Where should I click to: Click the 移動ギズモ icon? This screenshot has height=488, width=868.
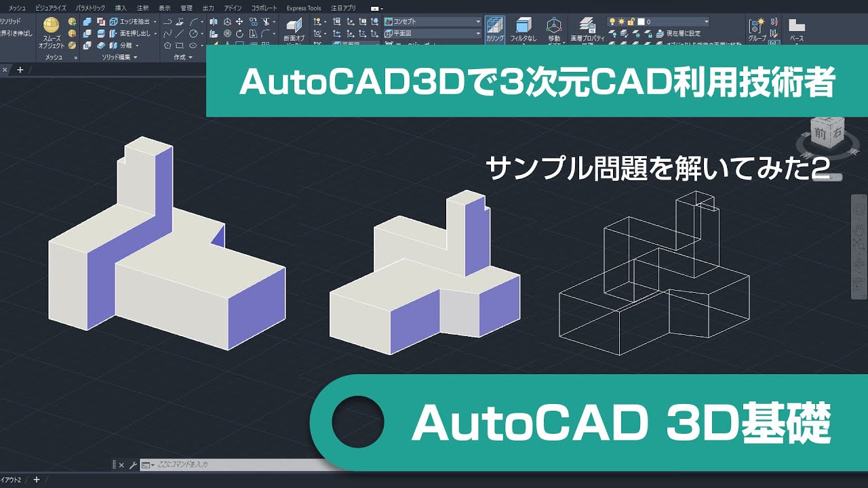click(x=554, y=26)
